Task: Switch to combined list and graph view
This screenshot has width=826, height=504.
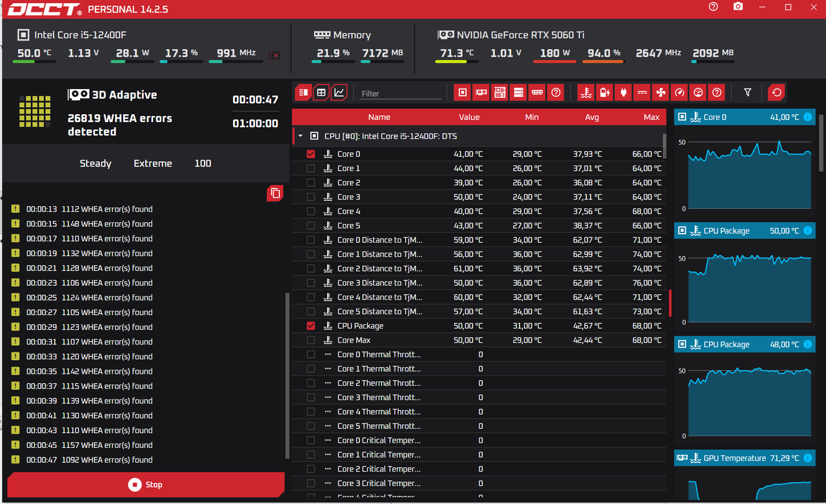Action: [x=303, y=93]
